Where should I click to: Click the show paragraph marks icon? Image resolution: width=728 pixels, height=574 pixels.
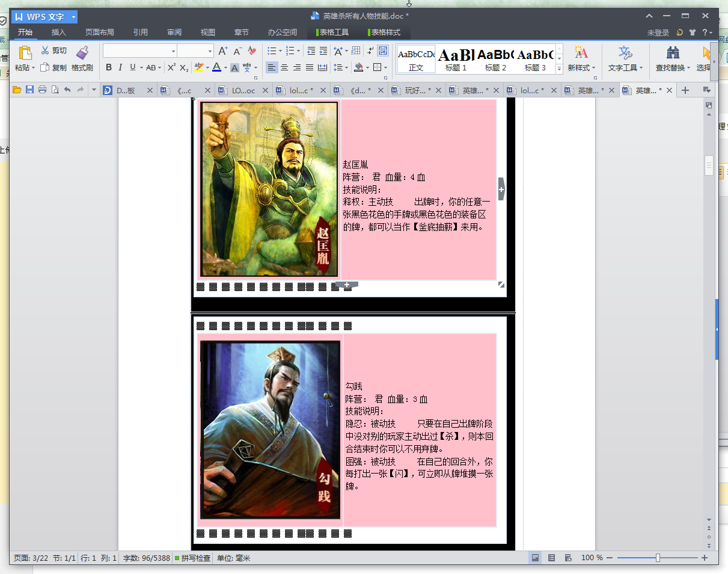pos(370,51)
